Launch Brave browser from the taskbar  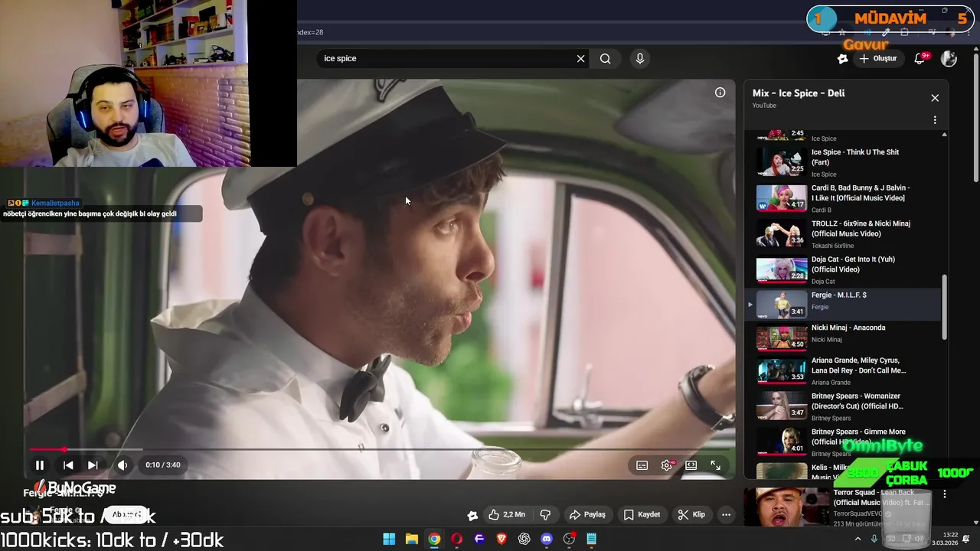[x=501, y=539]
